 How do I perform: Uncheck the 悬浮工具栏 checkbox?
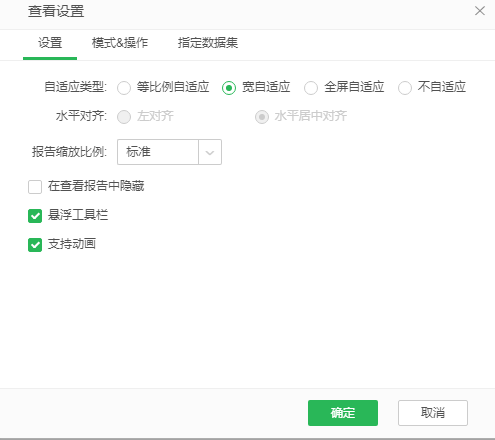[x=35, y=216]
